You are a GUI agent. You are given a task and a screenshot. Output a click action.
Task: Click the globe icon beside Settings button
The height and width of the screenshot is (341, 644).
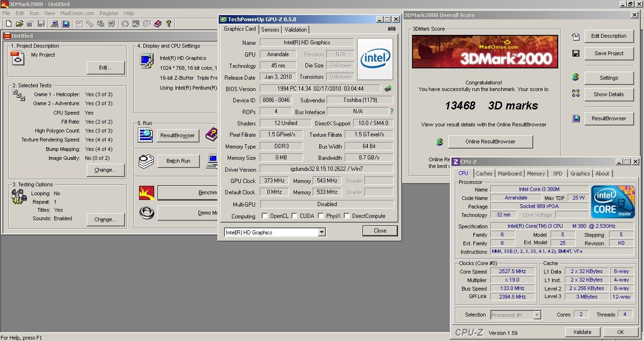(x=576, y=77)
